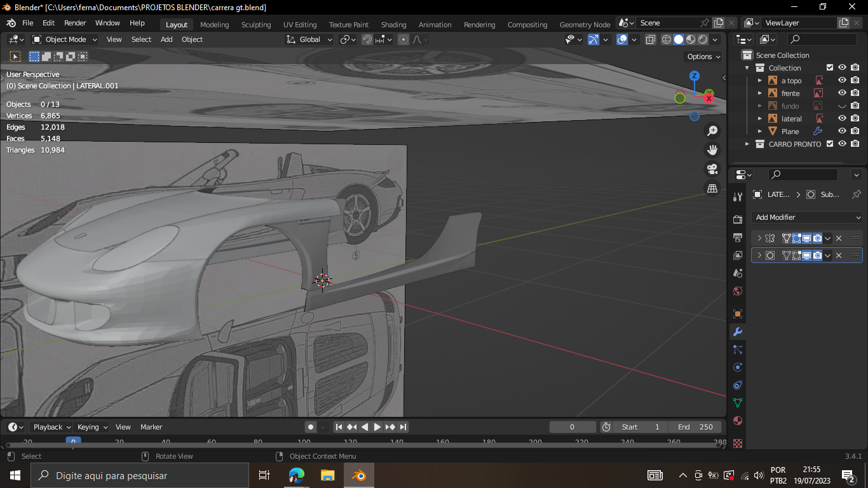
Task: Disable render for the Plane object
Action: tap(855, 132)
